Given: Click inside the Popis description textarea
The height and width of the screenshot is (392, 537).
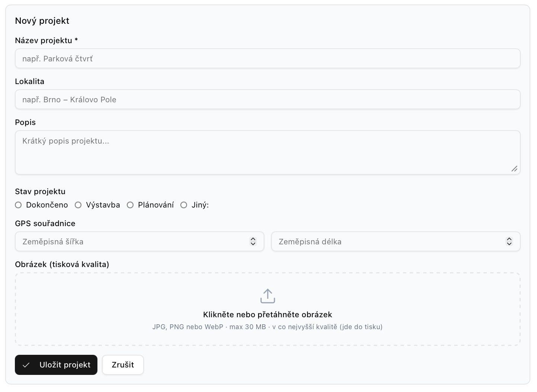Looking at the screenshot, I should pyautogui.click(x=267, y=152).
